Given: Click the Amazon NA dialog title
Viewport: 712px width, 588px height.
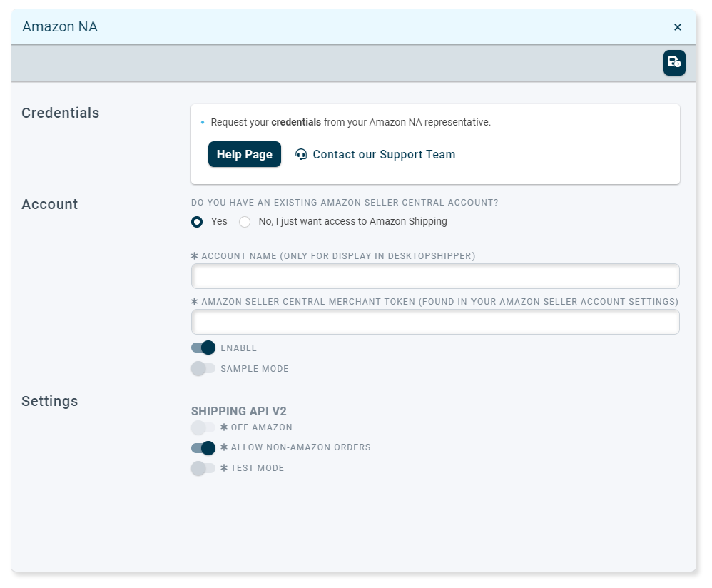Looking at the screenshot, I should (60, 27).
